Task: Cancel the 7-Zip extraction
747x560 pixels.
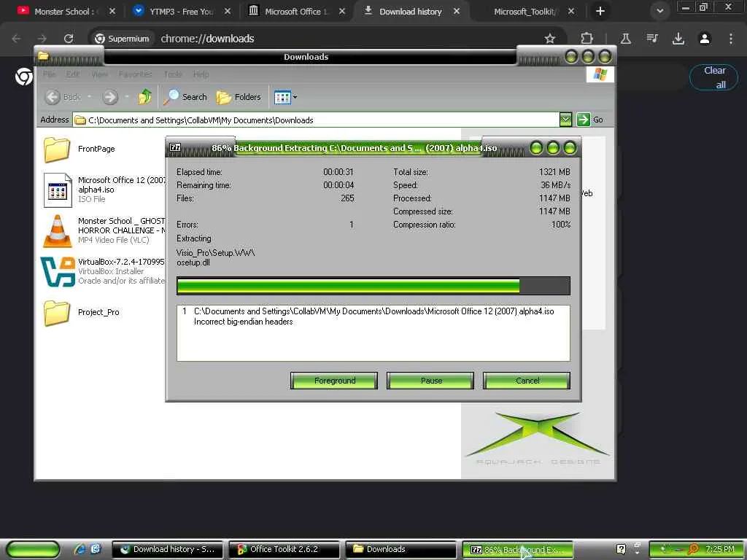Action: [x=527, y=381]
